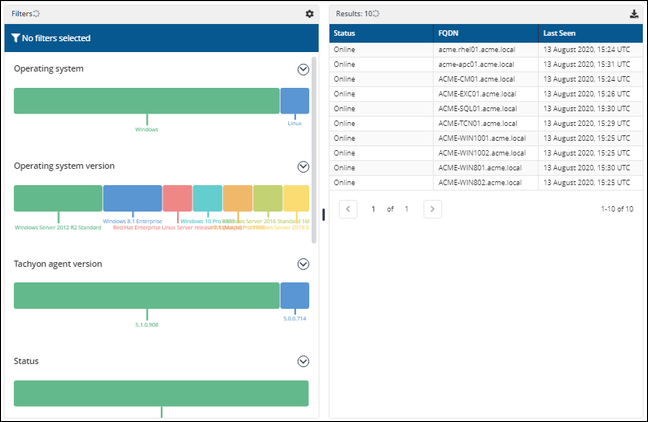Click the Filters refresh spinner icon
648x422 pixels.
(x=37, y=14)
